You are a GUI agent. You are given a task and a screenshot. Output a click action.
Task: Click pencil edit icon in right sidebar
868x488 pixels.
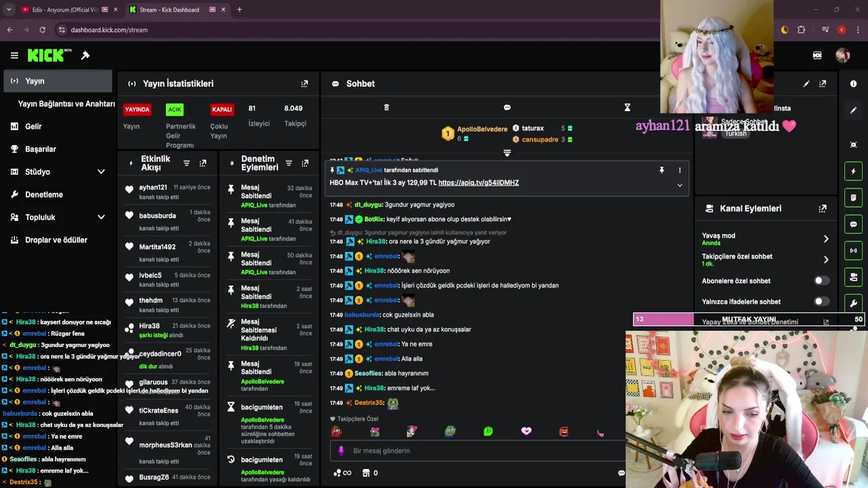click(853, 110)
